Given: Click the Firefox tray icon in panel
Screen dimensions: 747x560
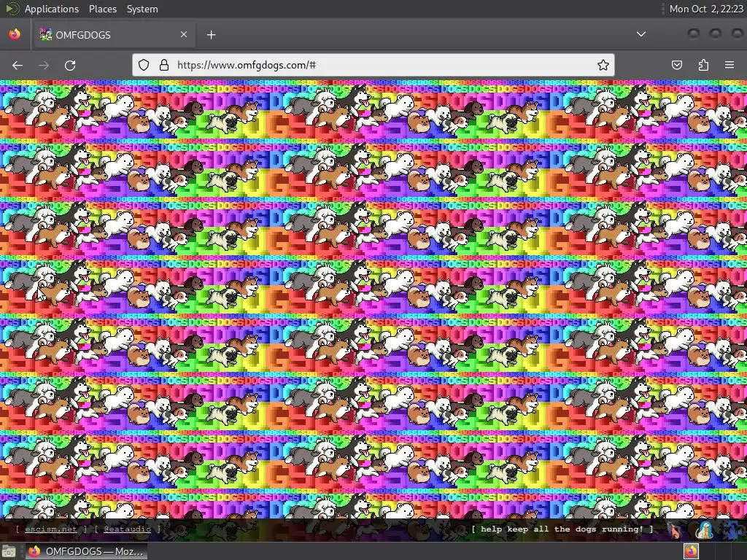Looking at the screenshot, I should point(692,551).
